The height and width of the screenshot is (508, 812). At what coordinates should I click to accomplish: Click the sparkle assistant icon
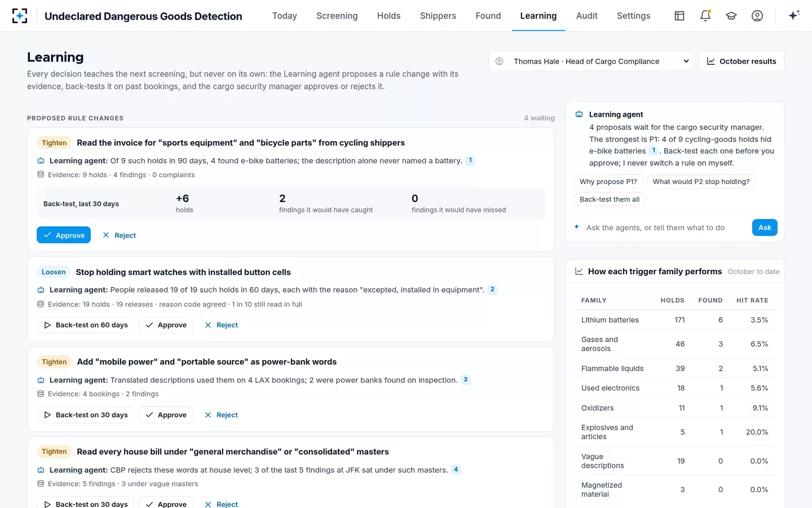(794, 16)
